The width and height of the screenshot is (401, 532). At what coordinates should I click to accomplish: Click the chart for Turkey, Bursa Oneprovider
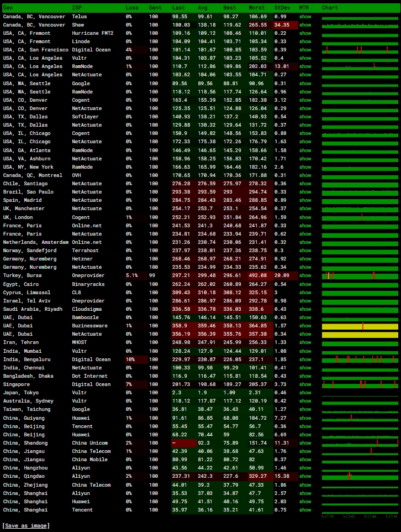(x=360, y=275)
